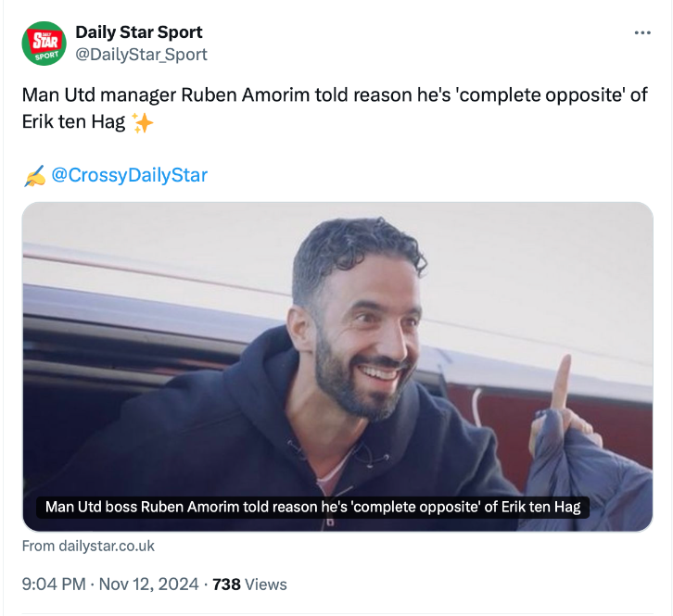Click the @DailyStar_Sport handle

(141, 55)
